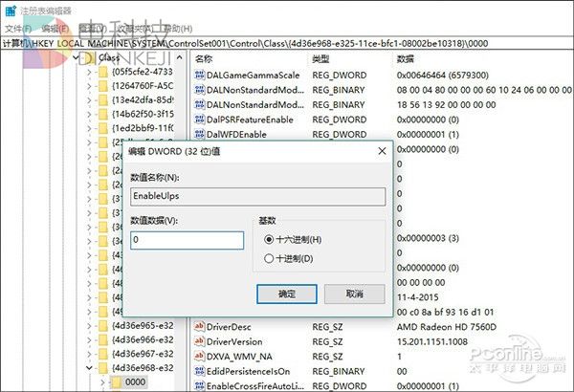Click the {4d36e966-e32 folder icon
Image resolution: width=574 pixels, height=392 pixels.
point(103,339)
